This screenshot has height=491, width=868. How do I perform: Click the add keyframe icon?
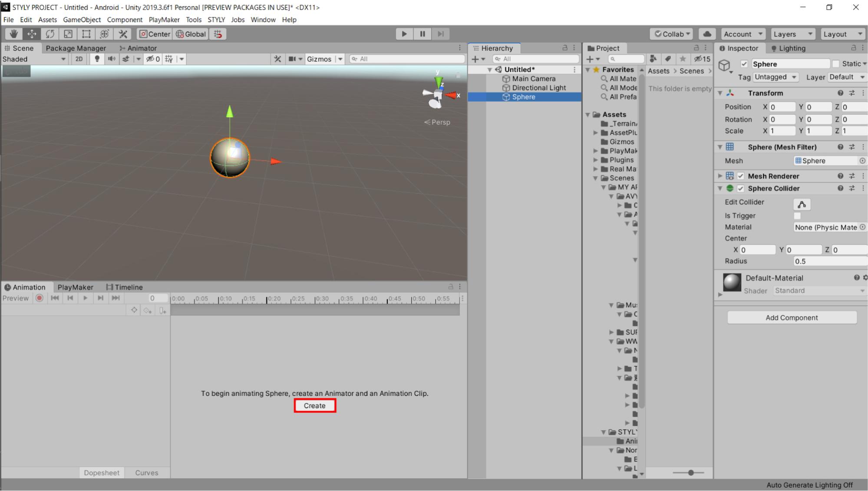pos(148,310)
